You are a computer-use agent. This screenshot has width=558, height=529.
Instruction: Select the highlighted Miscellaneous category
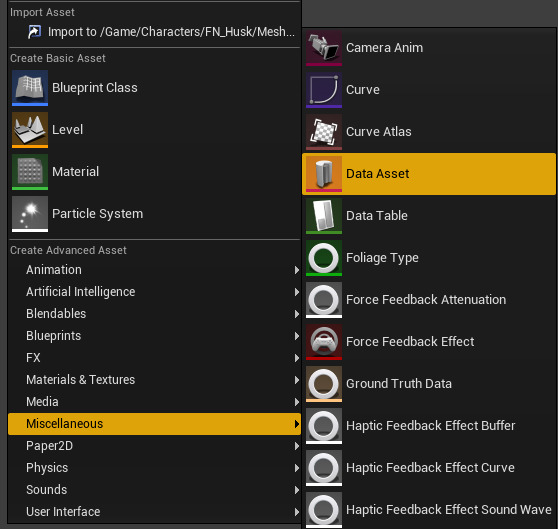(x=154, y=424)
